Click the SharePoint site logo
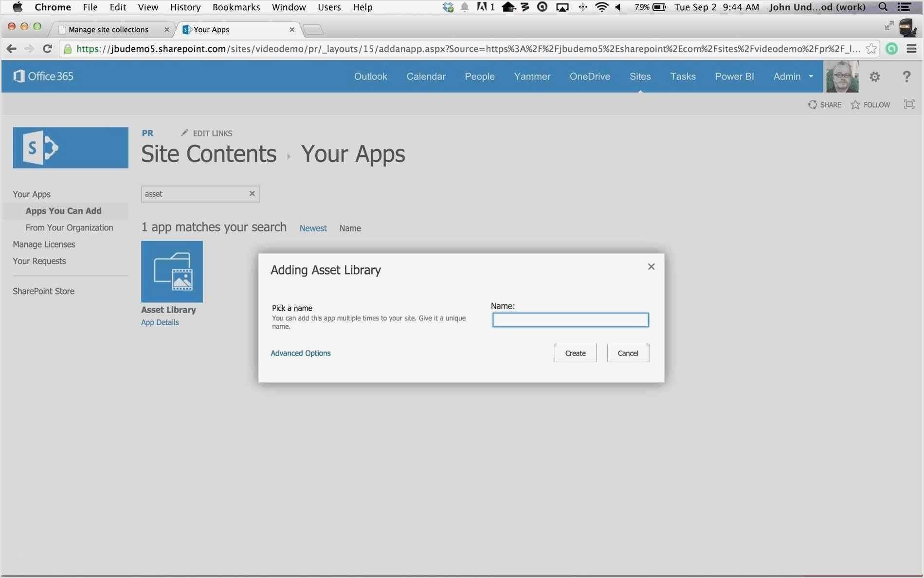The image size is (924, 578). [71, 148]
